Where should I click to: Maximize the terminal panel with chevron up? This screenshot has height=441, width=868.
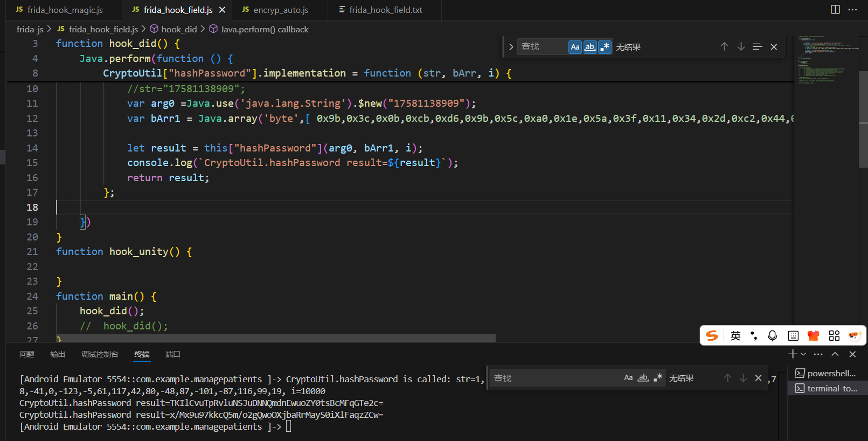pyautogui.click(x=835, y=354)
